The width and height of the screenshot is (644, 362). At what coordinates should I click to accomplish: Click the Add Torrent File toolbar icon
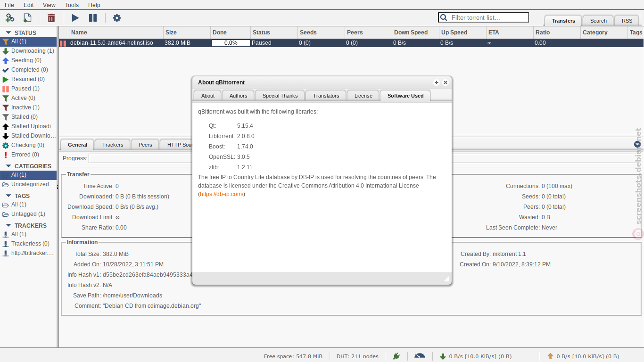[27, 18]
